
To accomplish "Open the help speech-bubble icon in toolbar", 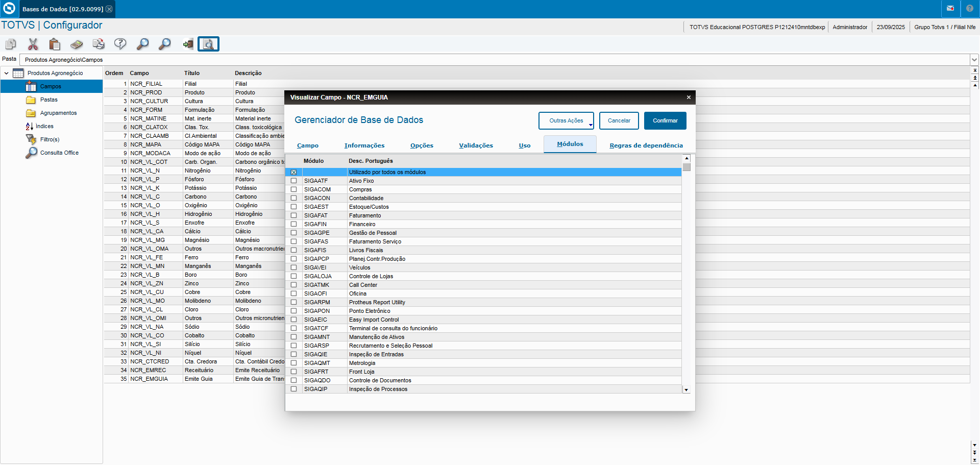I will 120,44.
